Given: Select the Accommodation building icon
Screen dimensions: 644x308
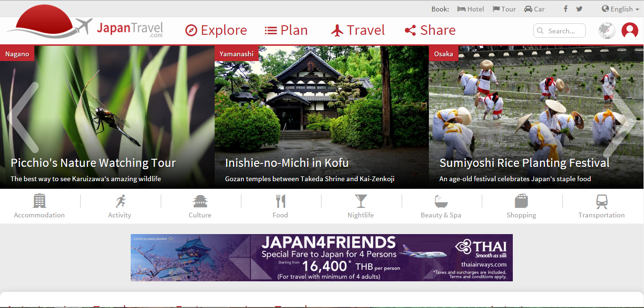Looking at the screenshot, I should pos(40,201).
